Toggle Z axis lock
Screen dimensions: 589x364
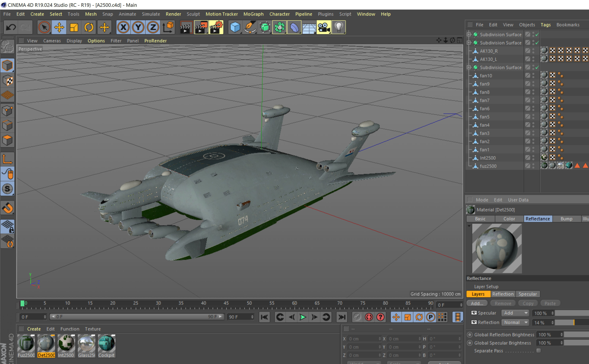[x=153, y=27]
